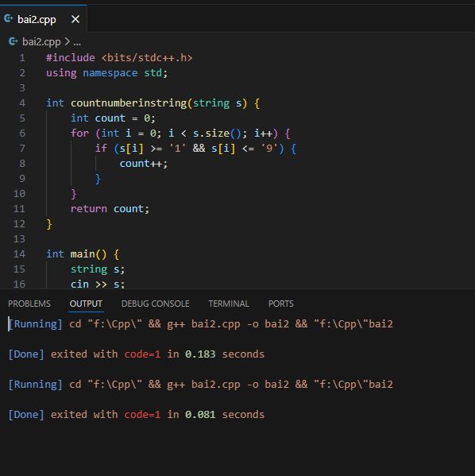475x476 pixels.
Task: Click the 'count++;' statement
Action: point(143,164)
